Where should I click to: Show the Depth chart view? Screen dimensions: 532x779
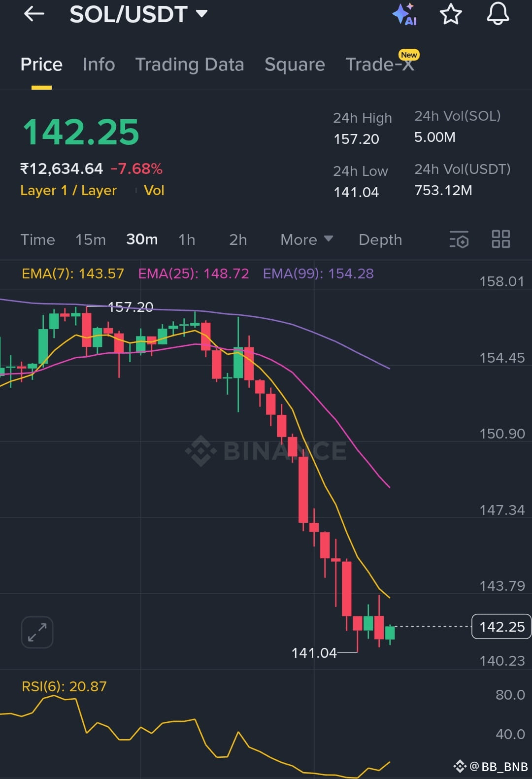380,239
